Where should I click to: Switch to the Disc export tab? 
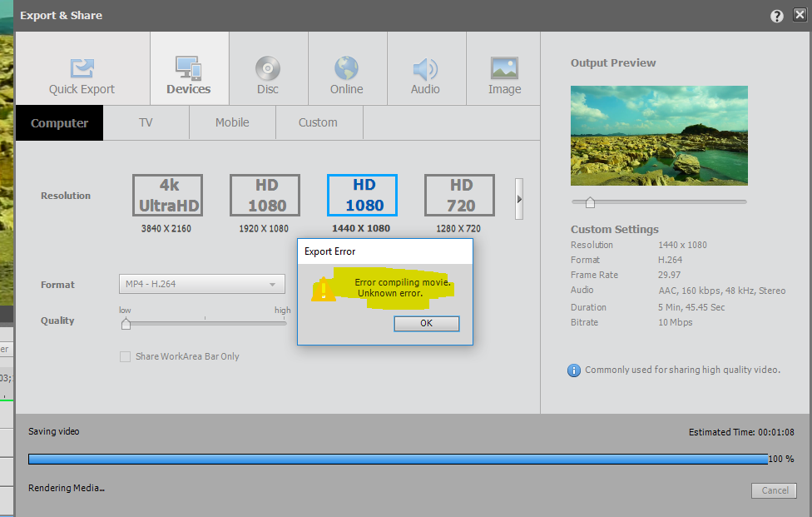pyautogui.click(x=268, y=68)
